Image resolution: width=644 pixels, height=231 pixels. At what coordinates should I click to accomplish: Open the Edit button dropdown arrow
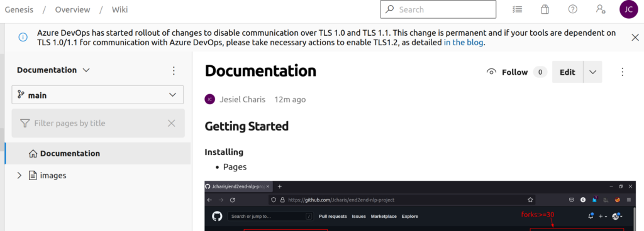[x=592, y=72]
